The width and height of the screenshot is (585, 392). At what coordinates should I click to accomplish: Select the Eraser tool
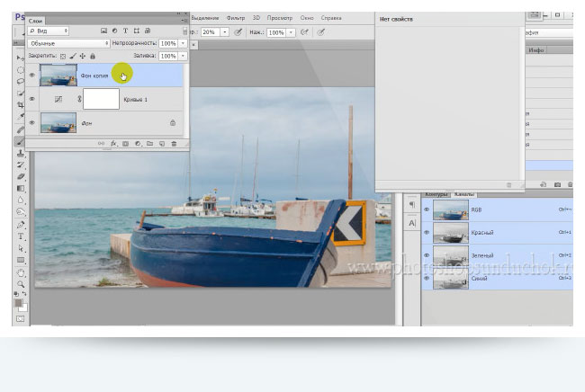[21, 176]
